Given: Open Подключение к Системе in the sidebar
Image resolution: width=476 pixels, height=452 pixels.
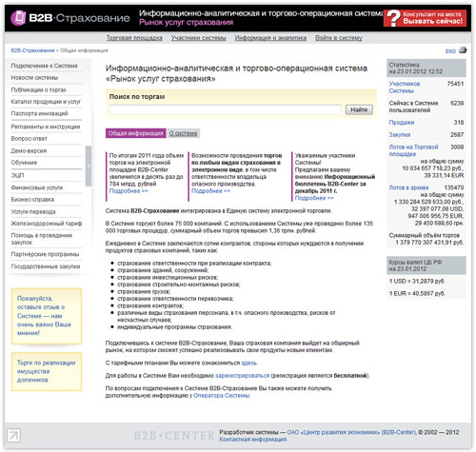Looking at the screenshot, I should click(45, 66).
